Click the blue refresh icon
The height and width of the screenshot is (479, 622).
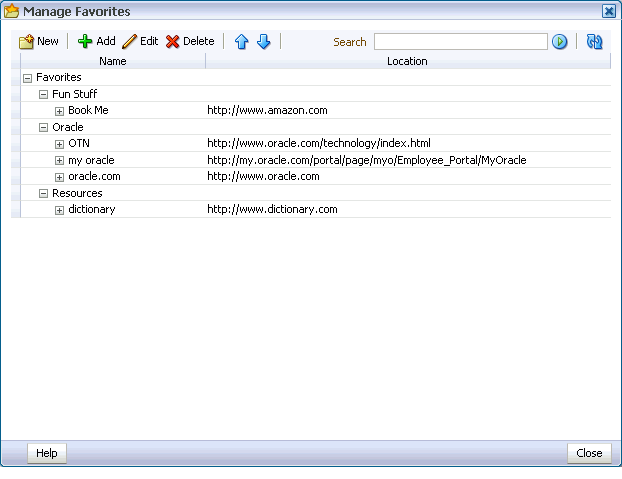(x=594, y=42)
